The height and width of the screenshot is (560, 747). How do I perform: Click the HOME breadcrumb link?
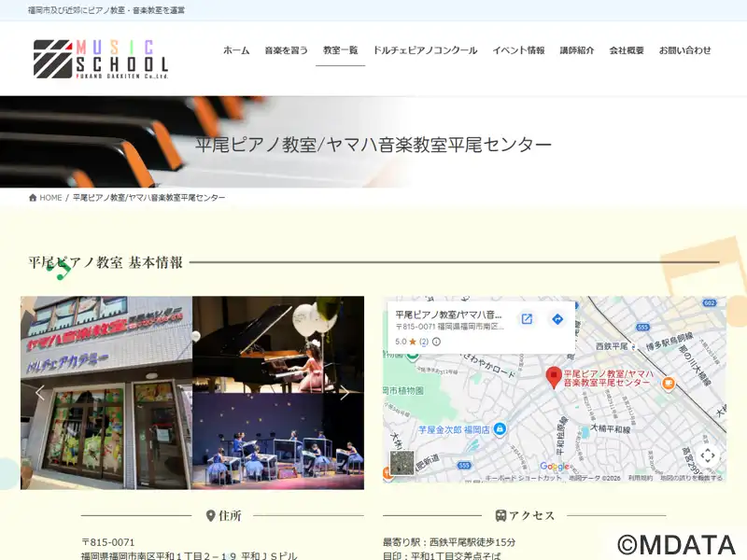pos(50,198)
